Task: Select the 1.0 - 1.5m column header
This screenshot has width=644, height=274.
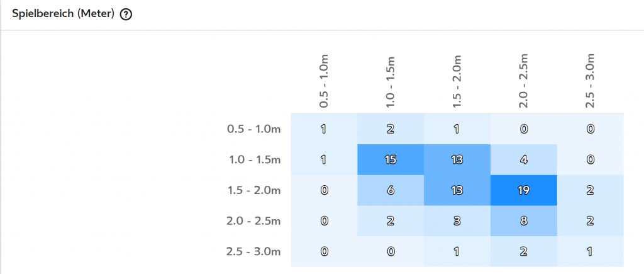Action: (x=391, y=81)
